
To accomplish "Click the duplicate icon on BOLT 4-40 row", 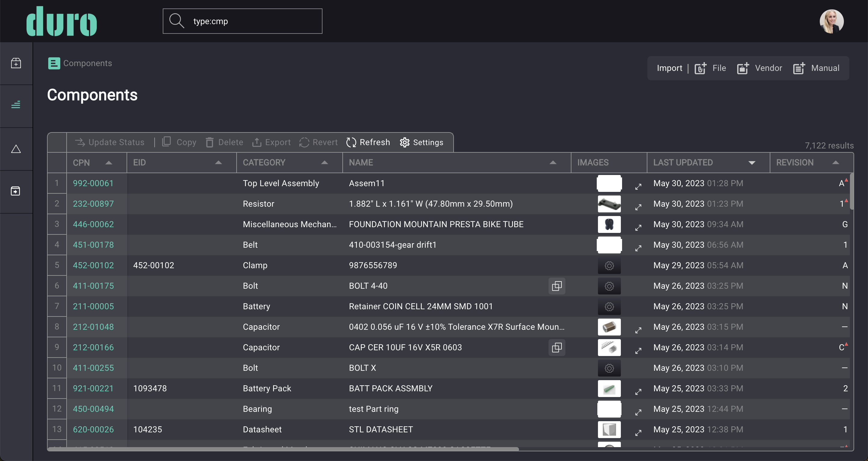I will (x=557, y=286).
